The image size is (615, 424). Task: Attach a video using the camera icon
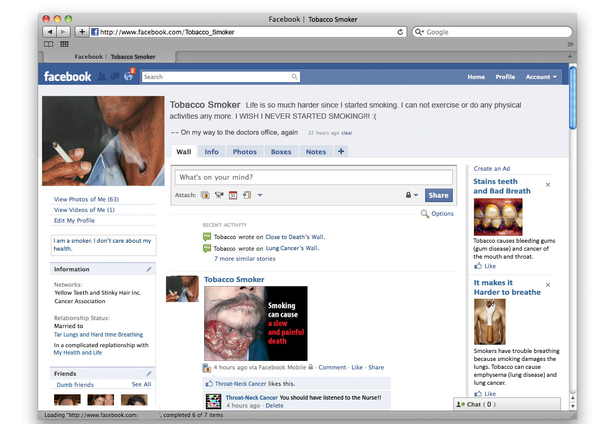[x=219, y=195]
